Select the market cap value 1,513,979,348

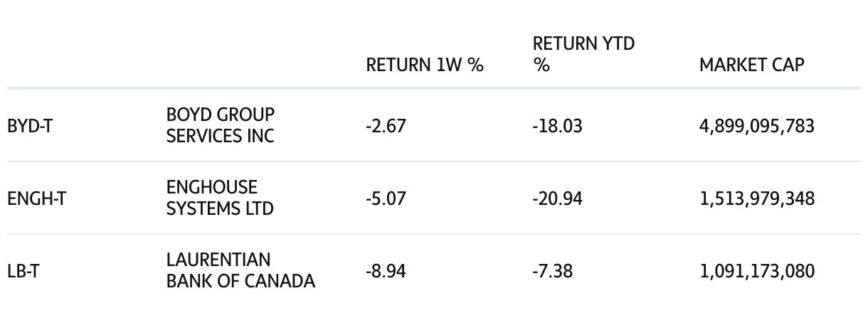pos(757,198)
